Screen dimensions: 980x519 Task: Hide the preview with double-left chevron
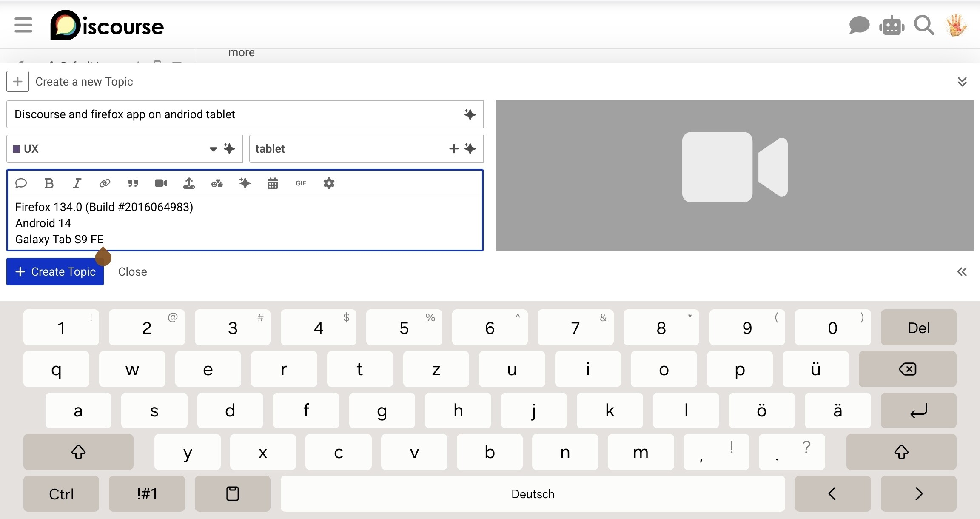pos(962,272)
